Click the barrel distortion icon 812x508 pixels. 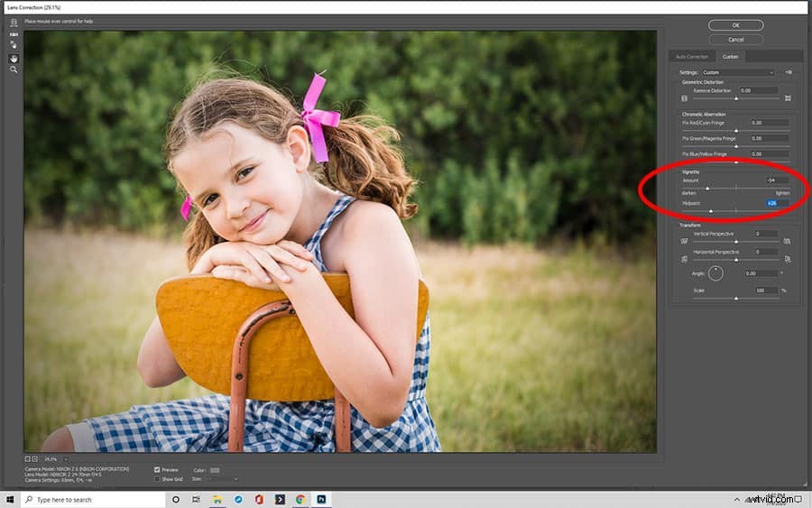click(x=684, y=98)
